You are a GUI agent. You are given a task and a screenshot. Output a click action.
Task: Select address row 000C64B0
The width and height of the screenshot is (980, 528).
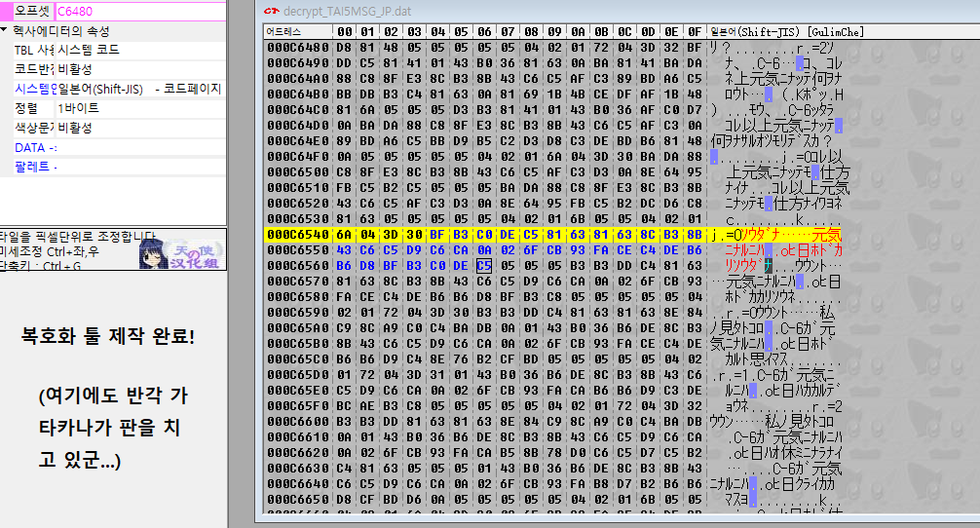pos(298,94)
